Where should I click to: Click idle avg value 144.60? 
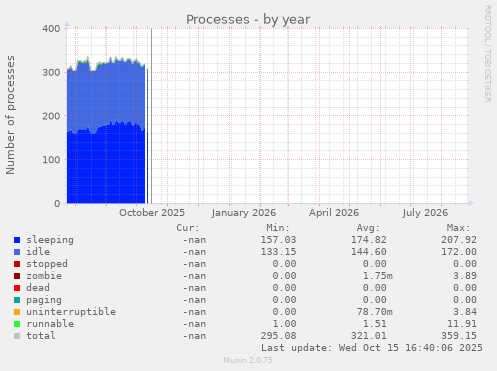click(x=369, y=252)
